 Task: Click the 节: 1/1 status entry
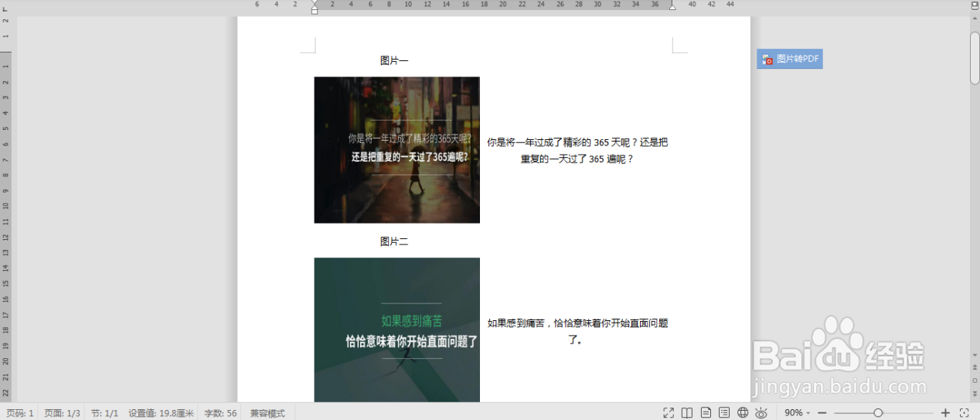pos(104,414)
